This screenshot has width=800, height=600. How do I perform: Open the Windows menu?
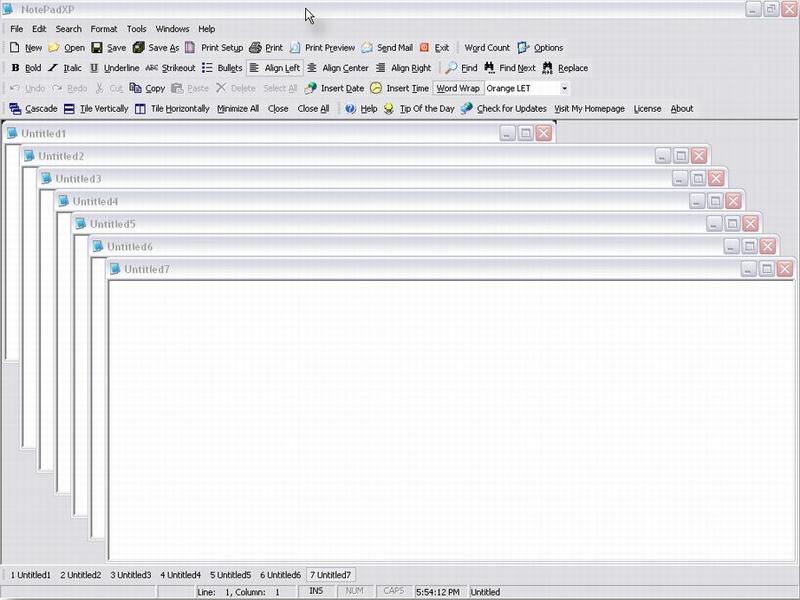pyautogui.click(x=172, y=29)
